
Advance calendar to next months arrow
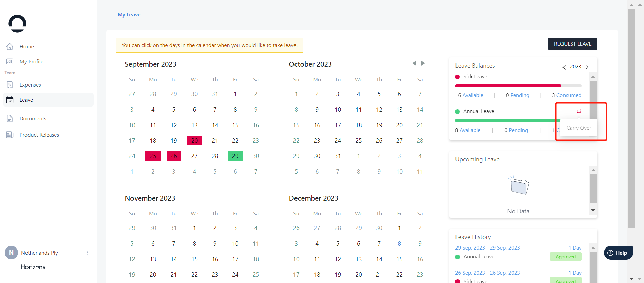coord(423,63)
